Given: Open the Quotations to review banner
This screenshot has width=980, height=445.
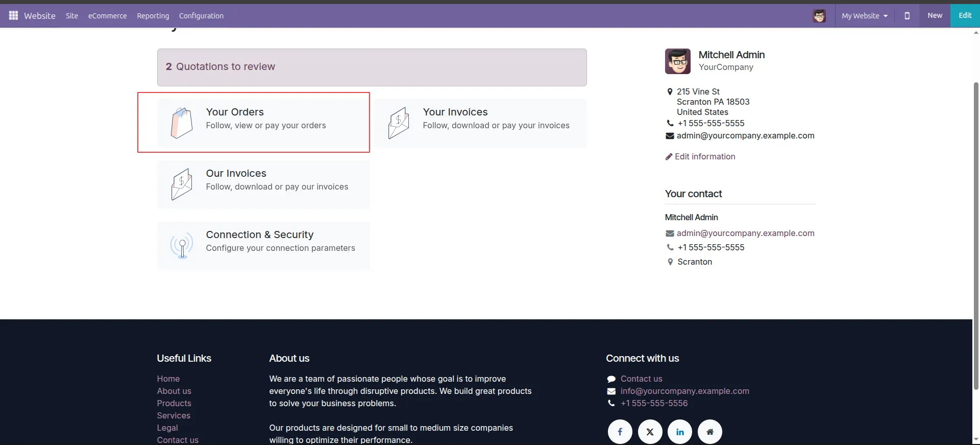Looking at the screenshot, I should (x=372, y=67).
